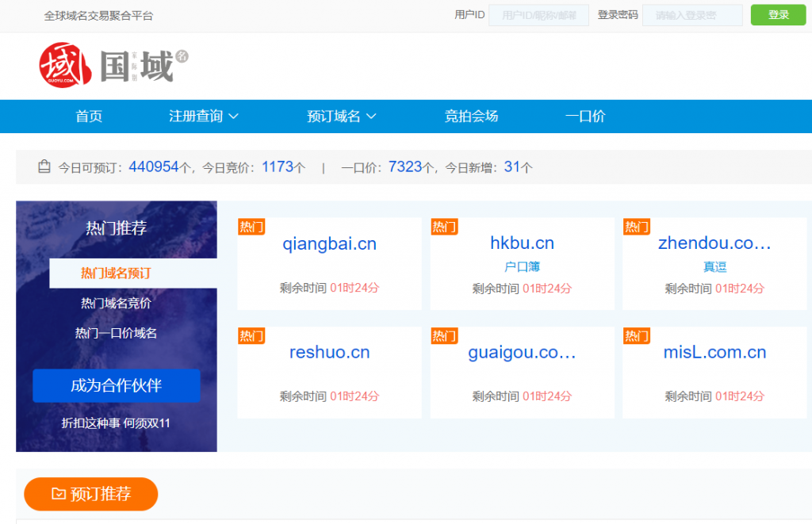Image resolution: width=812 pixels, height=524 pixels.
Task: Click 户口簿 under hkbu.cn
Action: 522,266
